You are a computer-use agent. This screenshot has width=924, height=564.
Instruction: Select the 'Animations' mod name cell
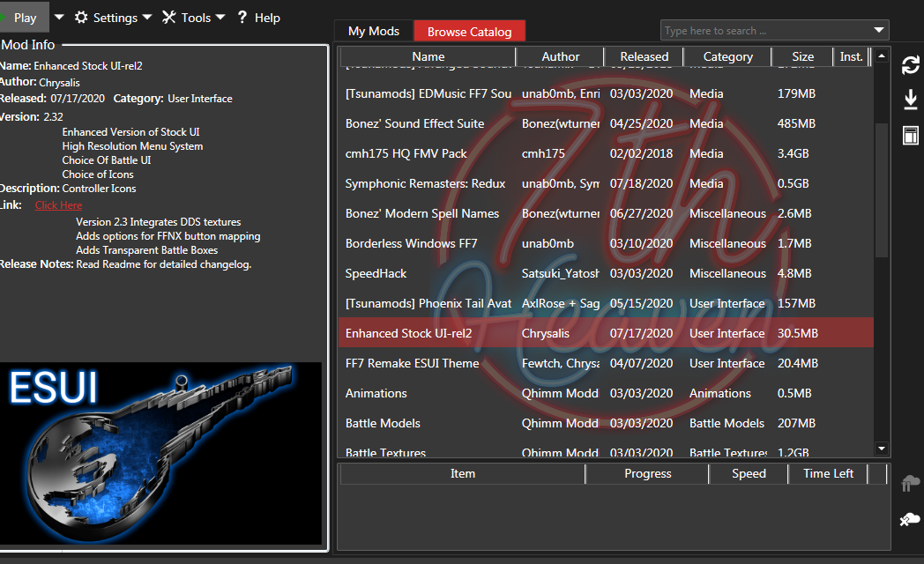click(x=376, y=393)
